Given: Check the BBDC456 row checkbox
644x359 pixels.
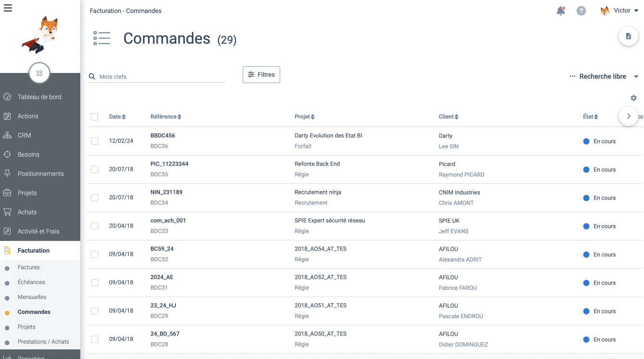Looking at the screenshot, I should [x=95, y=141].
